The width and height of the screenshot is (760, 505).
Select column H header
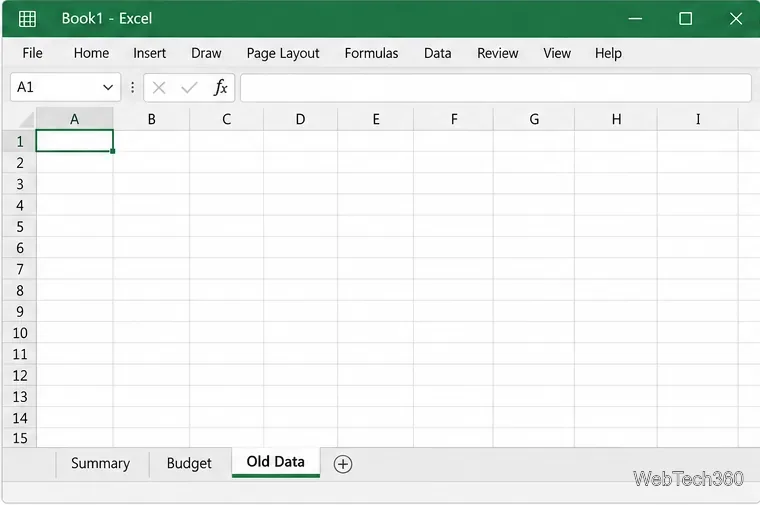click(616, 119)
